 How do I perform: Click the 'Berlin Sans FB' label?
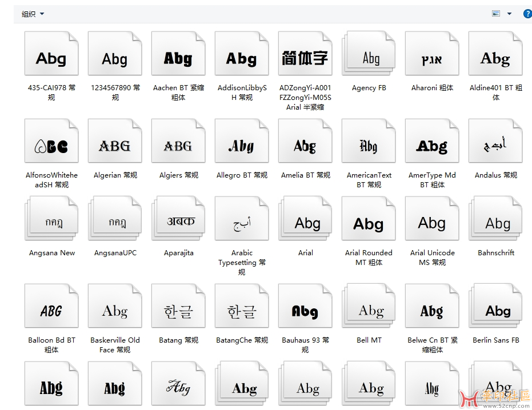[x=495, y=340]
